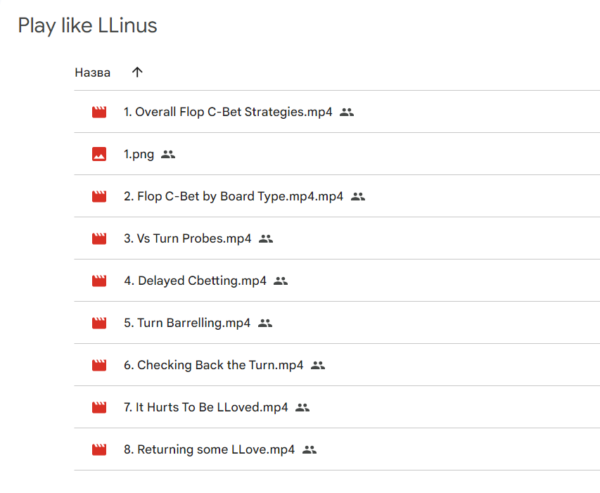Click video icon beside Turn Barrelling
This screenshot has width=600, height=493.
pyautogui.click(x=99, y=323)
